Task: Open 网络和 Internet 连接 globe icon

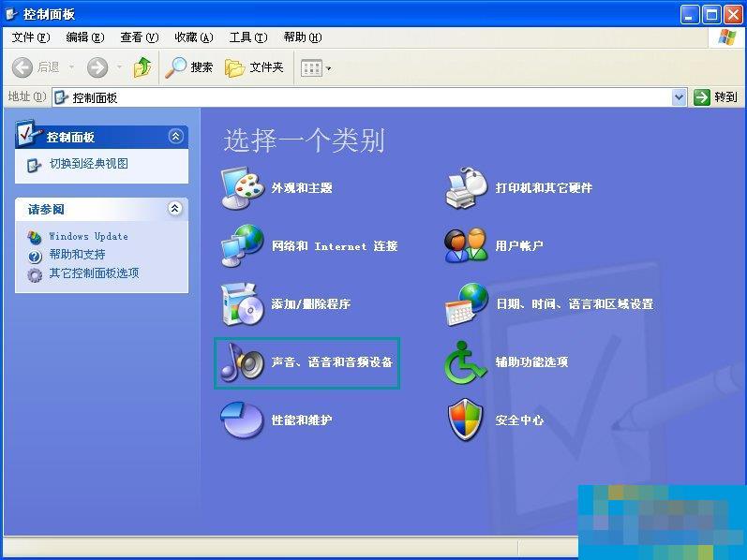Action: [x=242, y=246]
